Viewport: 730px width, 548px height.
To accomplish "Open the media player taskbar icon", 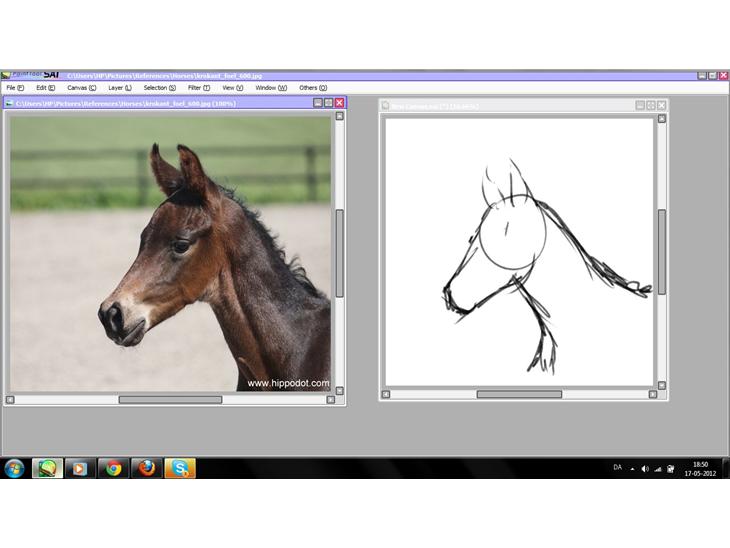I will [x=79, y=468].
